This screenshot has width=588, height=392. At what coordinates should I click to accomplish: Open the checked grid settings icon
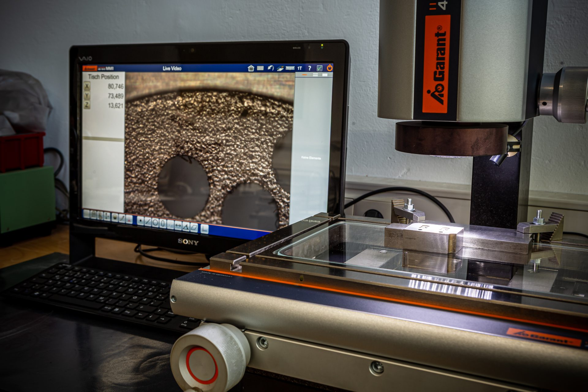click(319, 68)
